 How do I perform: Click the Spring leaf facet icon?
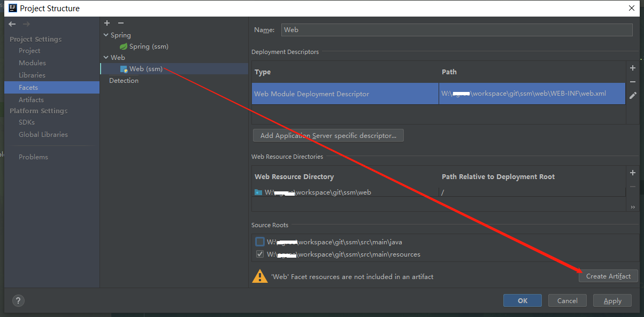(x=124, y=47)
